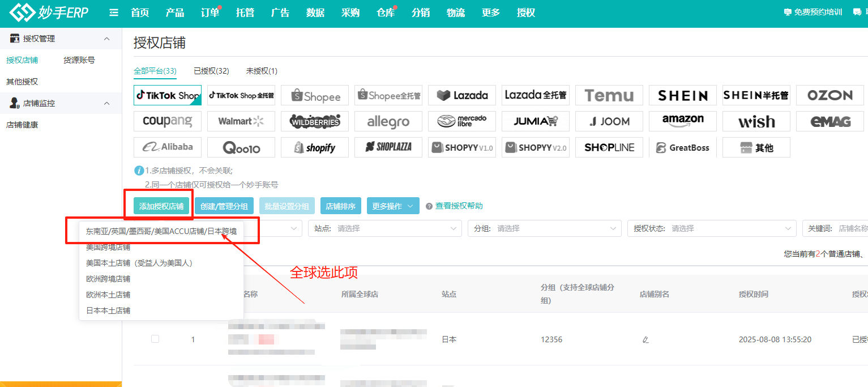Image resolution: width=868 pixels, height=387 pixels.
Task: Click the 添加授权店铺 button
Action: (161, 206)
